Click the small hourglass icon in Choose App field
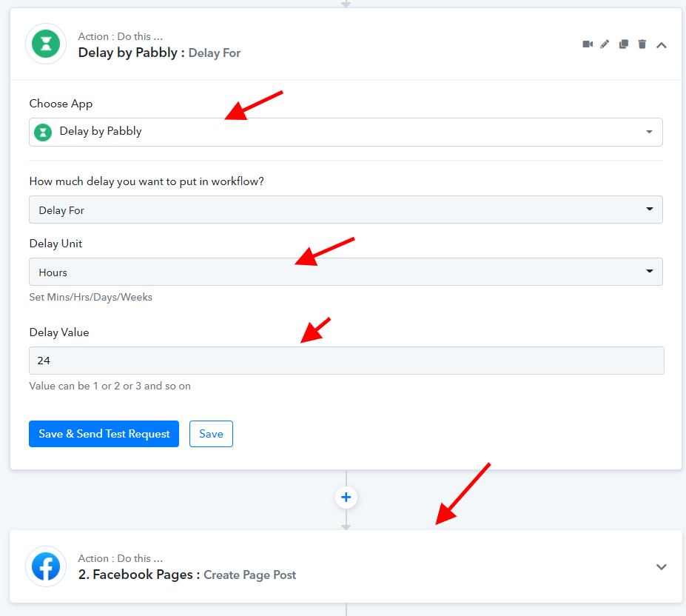Viewport: 686px width, 616px height. [43, 133]
